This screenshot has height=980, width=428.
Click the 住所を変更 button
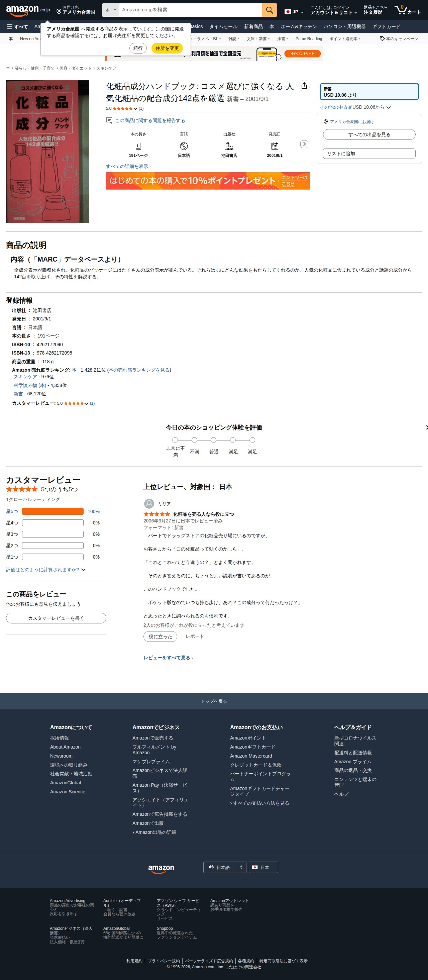coord(167,48)
